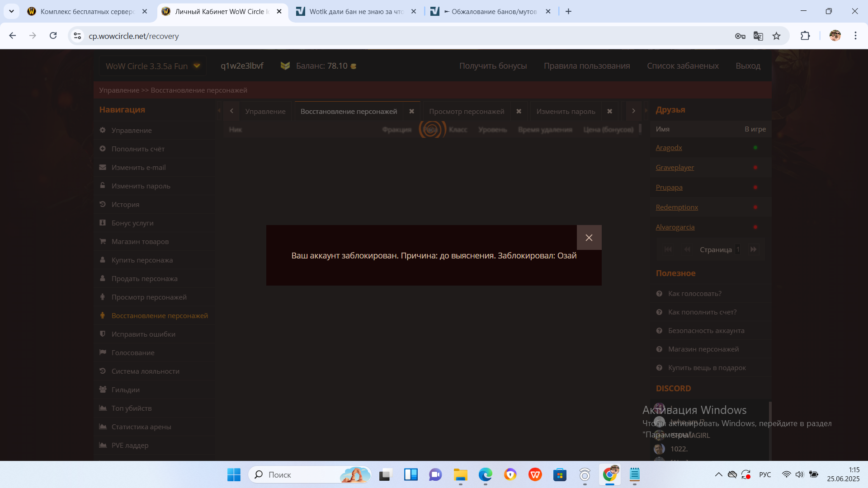Switch to the Просмотр персонажей tab

click(466, 111)
